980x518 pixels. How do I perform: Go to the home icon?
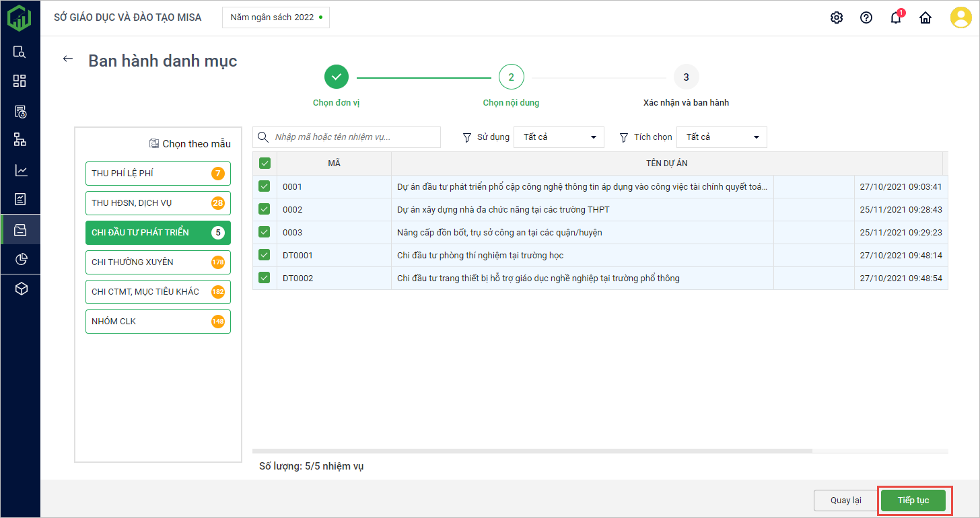pos(925,17)
